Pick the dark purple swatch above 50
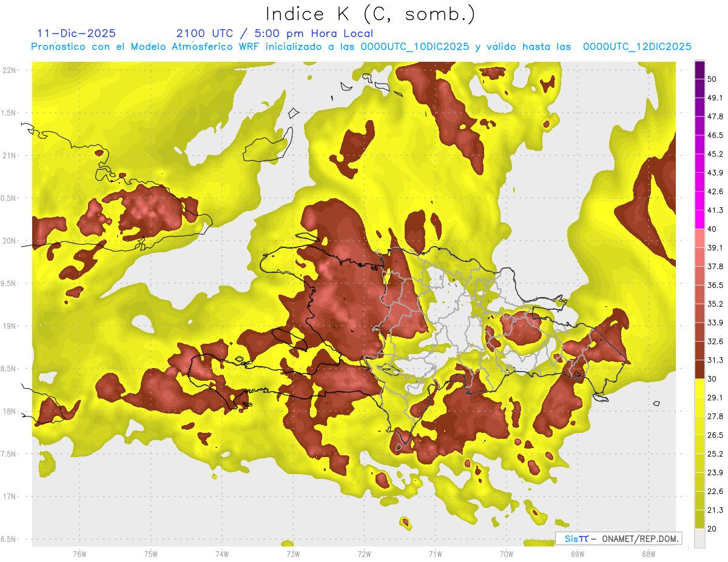 (699, 70)
